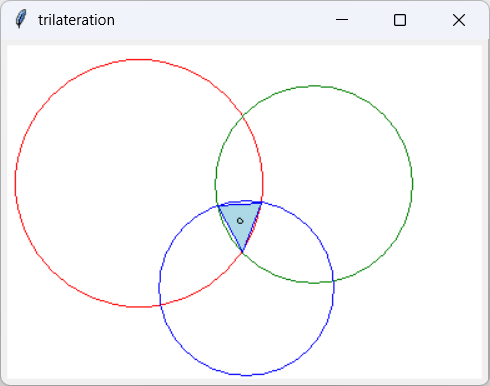Image resolution: width=490 pixels, height=386 pixels.
Task: Close the trilateration window
Action: click(x=459, y=20)
